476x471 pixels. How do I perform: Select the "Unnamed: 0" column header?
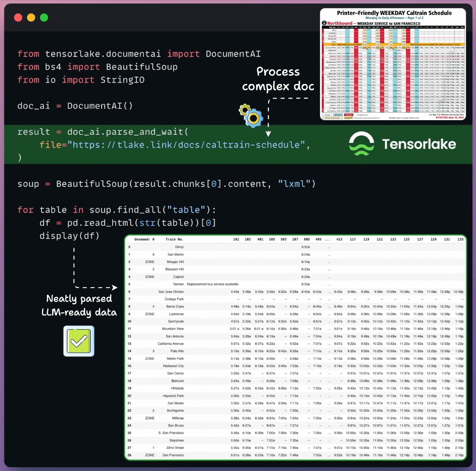[x=144, y=239]
